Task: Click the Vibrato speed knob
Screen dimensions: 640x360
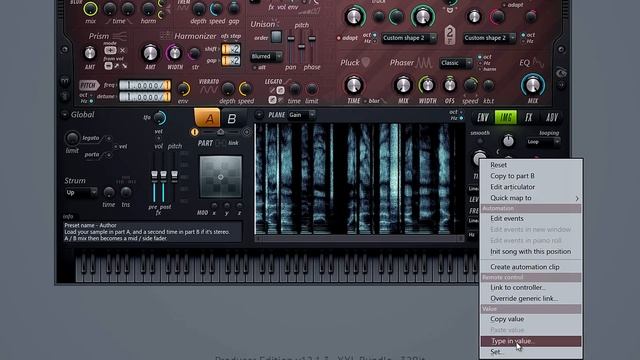Action: (x=245, y=89)
